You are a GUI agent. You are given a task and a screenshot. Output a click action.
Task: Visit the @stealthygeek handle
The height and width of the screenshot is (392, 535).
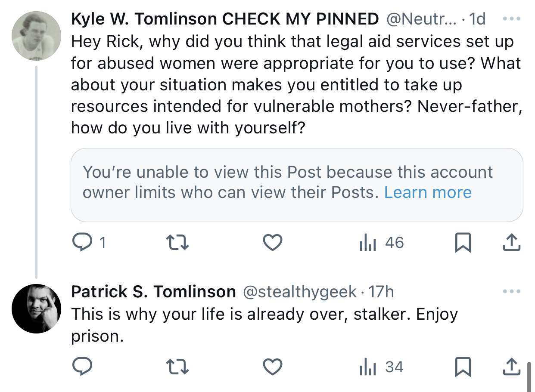click(x=300, y=292)
